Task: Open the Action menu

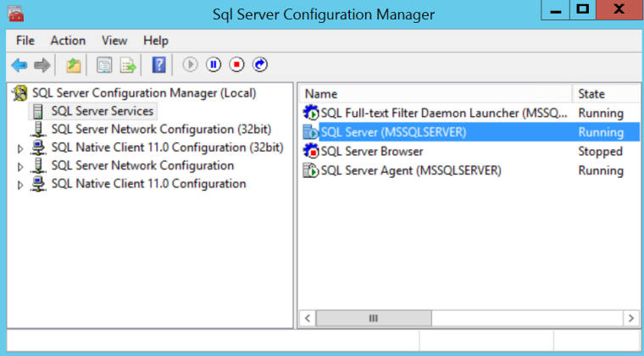Action: (x=68, y=41)
